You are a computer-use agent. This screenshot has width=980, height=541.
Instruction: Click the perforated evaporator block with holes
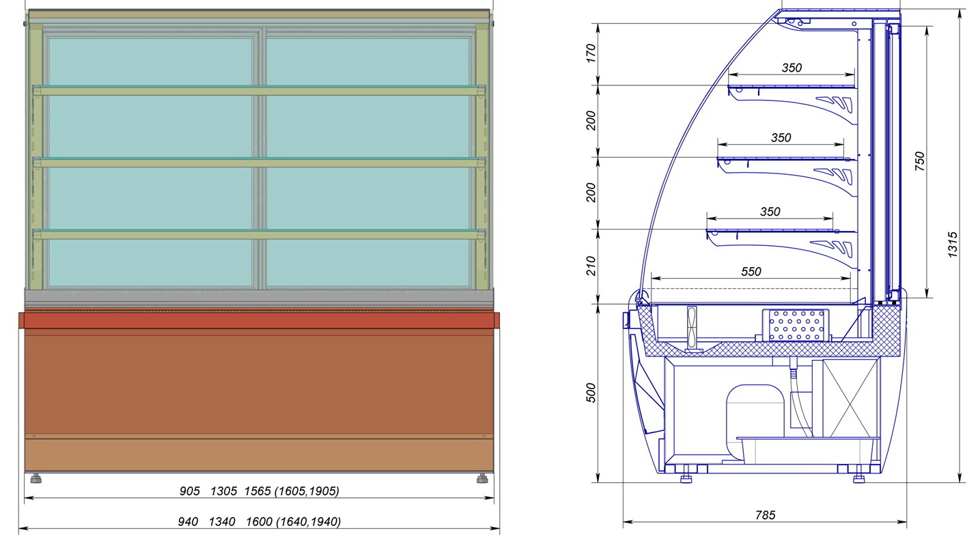pos(796,325)
